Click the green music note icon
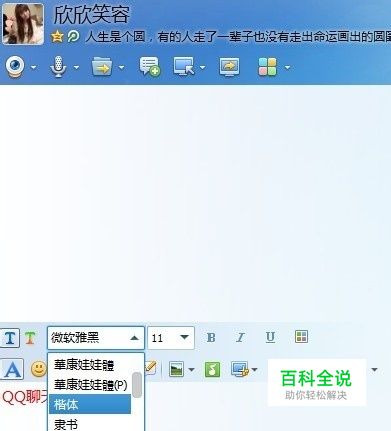Image resolution: width=391 pixels, height=431 pixels. (212, 369)
